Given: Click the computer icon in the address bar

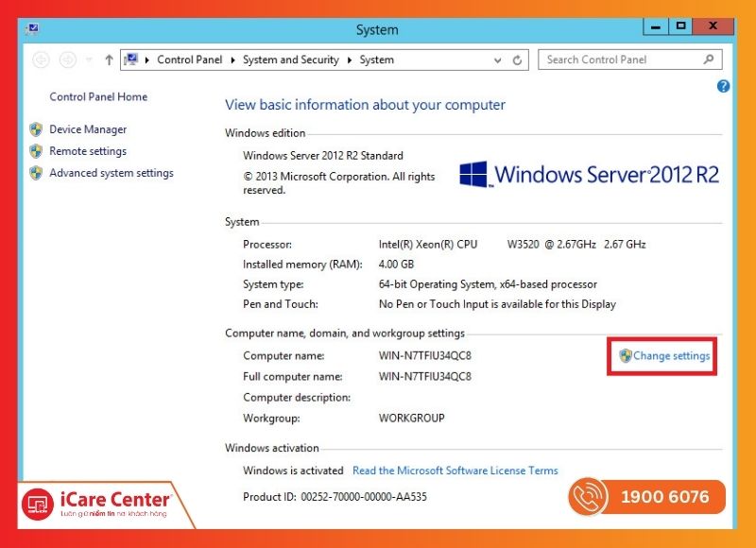Looking at the screenshot, I should click(x=130, y=60).
